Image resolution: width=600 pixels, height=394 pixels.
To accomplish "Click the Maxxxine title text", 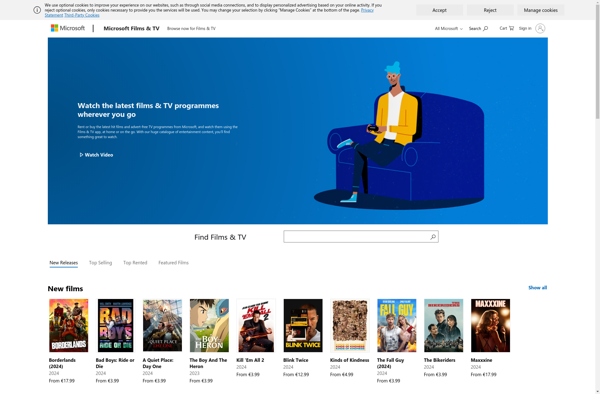I will click(481, 360).
